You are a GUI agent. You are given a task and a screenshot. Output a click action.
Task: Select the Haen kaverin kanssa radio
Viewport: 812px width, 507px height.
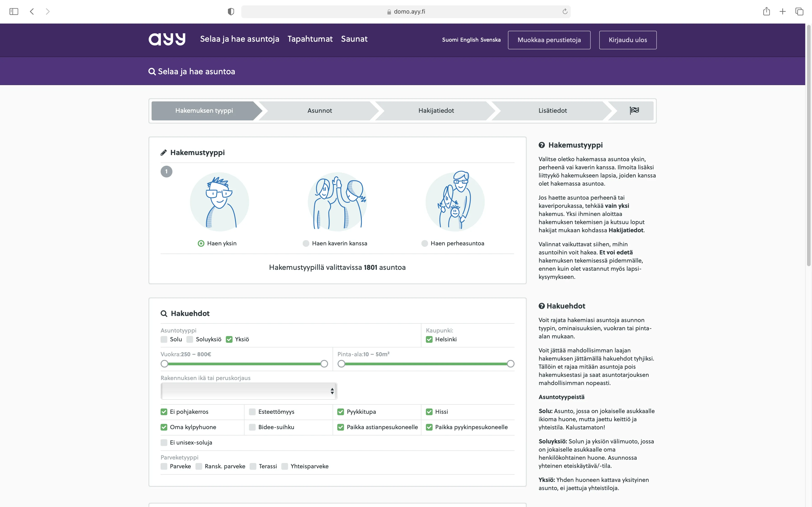[x=306, y=244]
